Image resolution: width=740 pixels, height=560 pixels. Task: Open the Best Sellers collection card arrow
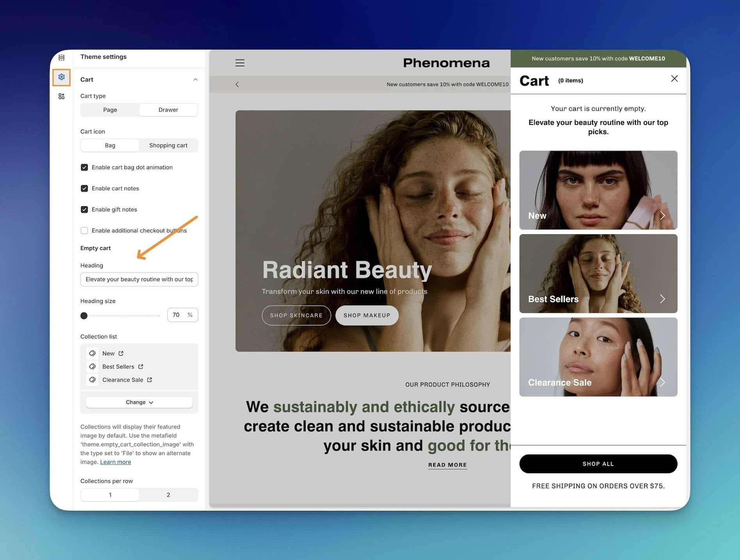click(x=662, y=299)
